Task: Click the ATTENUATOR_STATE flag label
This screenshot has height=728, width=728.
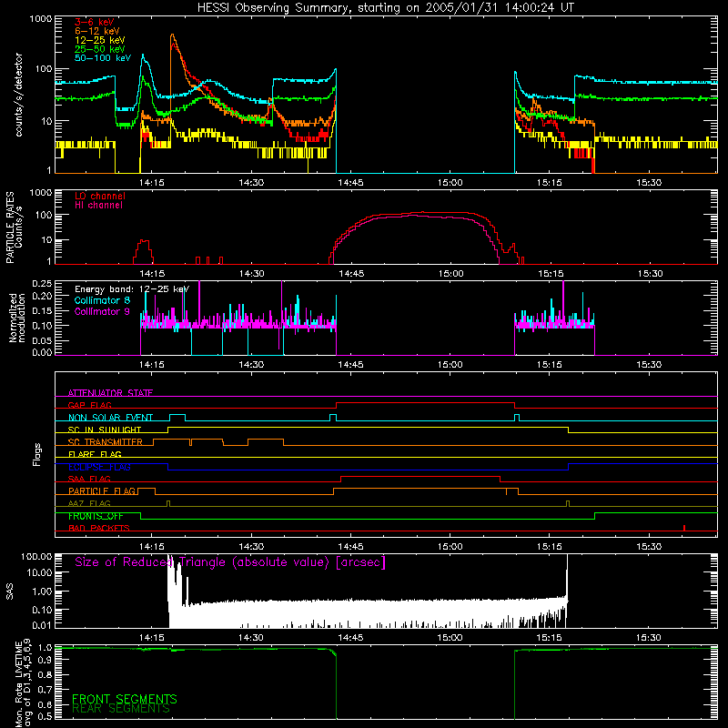Action: (x=110, y=393)
